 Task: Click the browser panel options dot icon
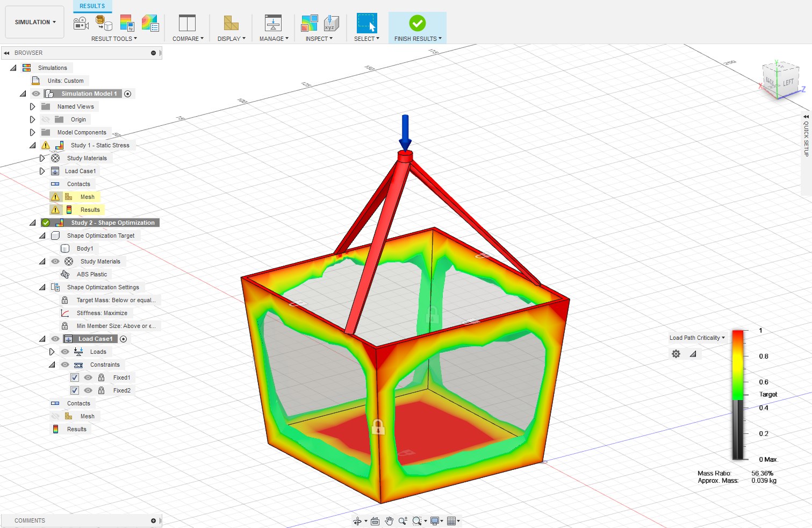(153, 53)
